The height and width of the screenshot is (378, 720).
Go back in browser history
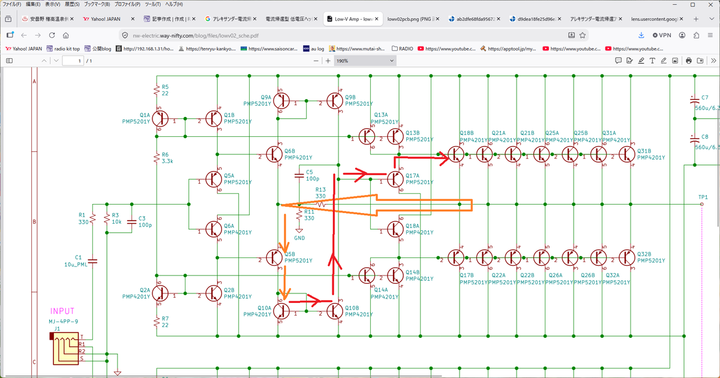[24, 35]
